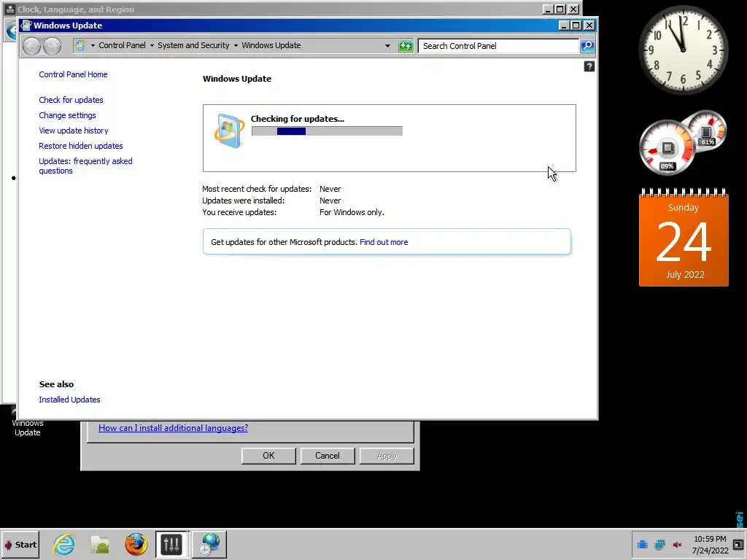Screen dimensions: 747x560
Task: Select the Control Panel breadcrumb
Action: click(122, 45)
